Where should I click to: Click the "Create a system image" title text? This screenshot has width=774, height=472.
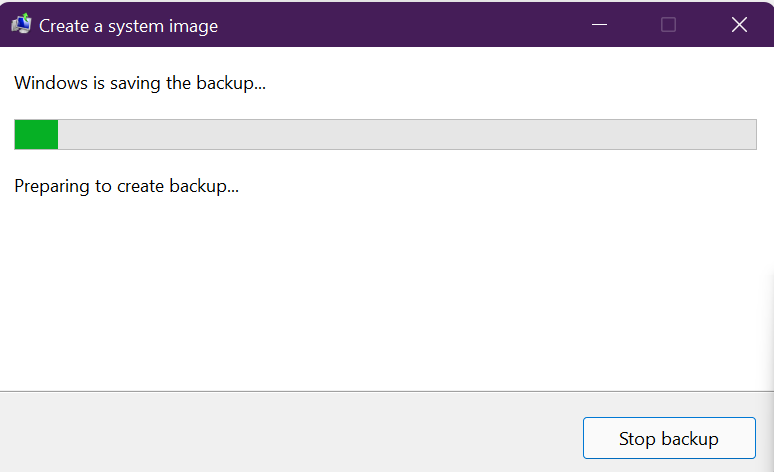pos(128,26)
